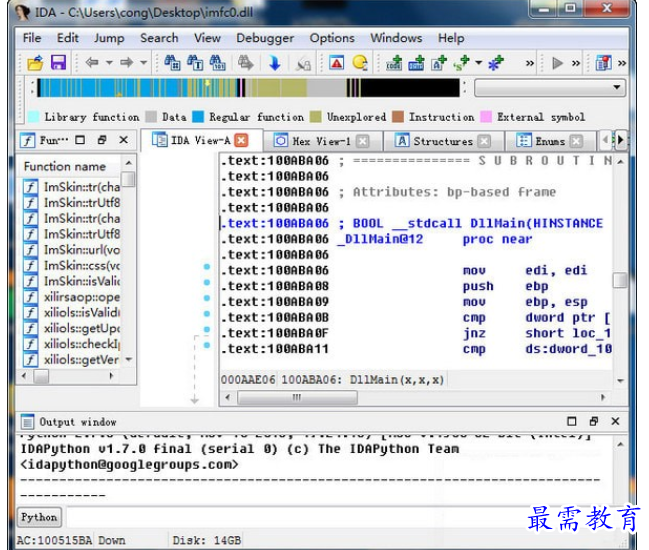Viewport: 649px width, 550px height.
Task: Click the 'jnz short loc_1' instruction line
Action: (x=416, y=333)
